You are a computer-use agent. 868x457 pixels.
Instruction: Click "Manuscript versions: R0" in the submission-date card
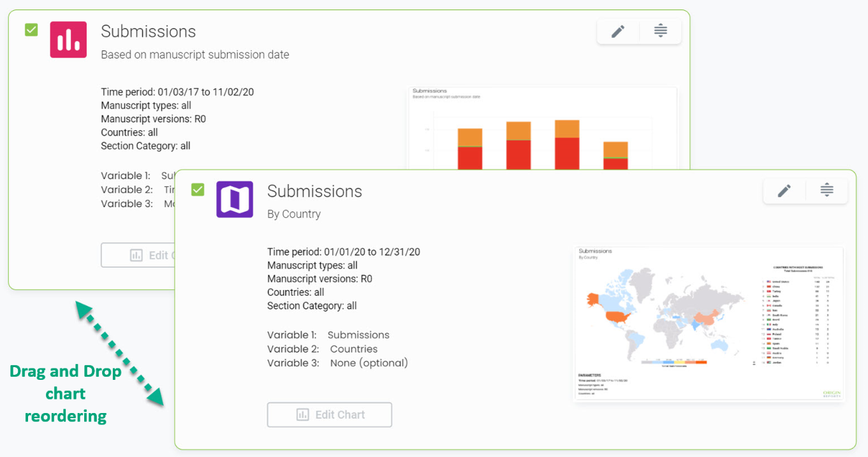point(154,119)
